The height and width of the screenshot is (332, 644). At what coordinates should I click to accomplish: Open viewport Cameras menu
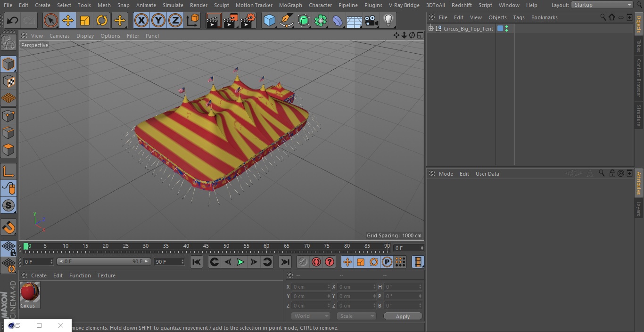click(x=59, y=36)
